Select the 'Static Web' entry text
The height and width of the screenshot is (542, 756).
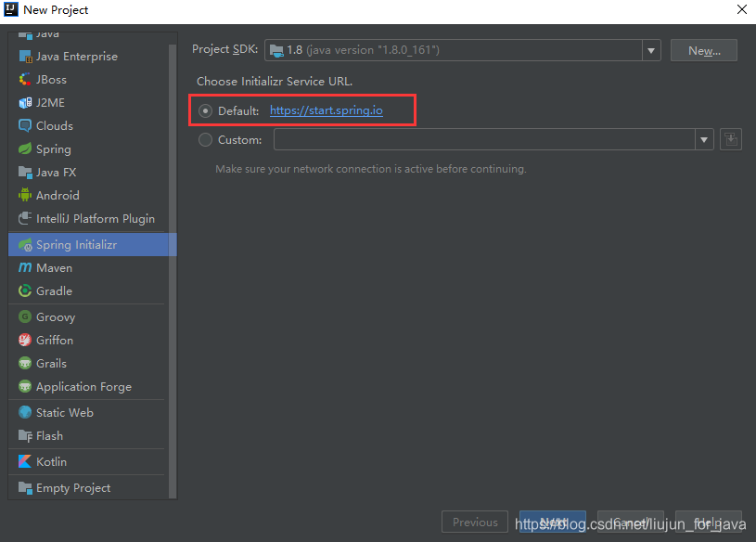click(65, 412)
